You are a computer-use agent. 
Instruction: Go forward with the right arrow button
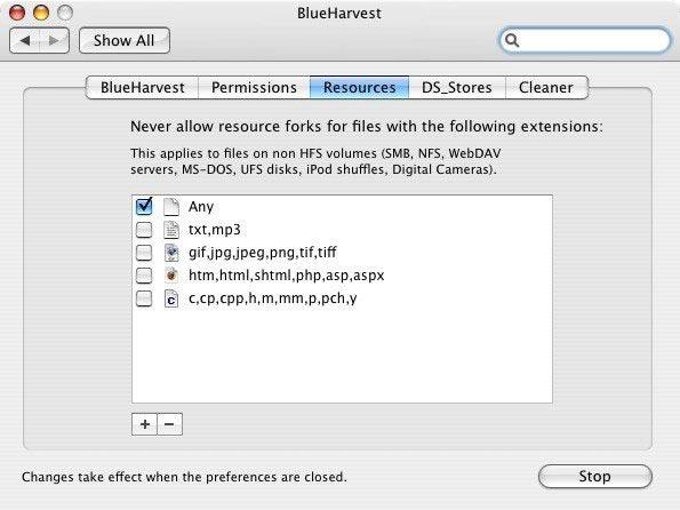[54, 40]
